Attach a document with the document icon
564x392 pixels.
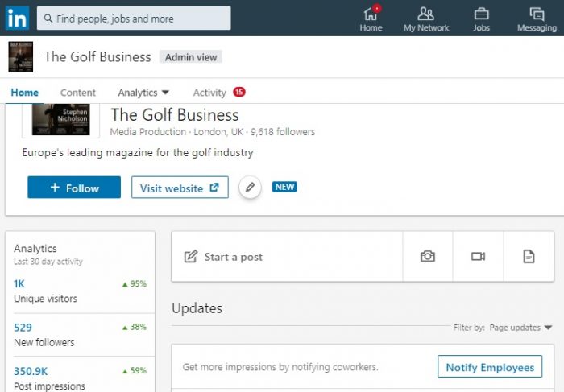pyautogui.click(x=529, y=257)
